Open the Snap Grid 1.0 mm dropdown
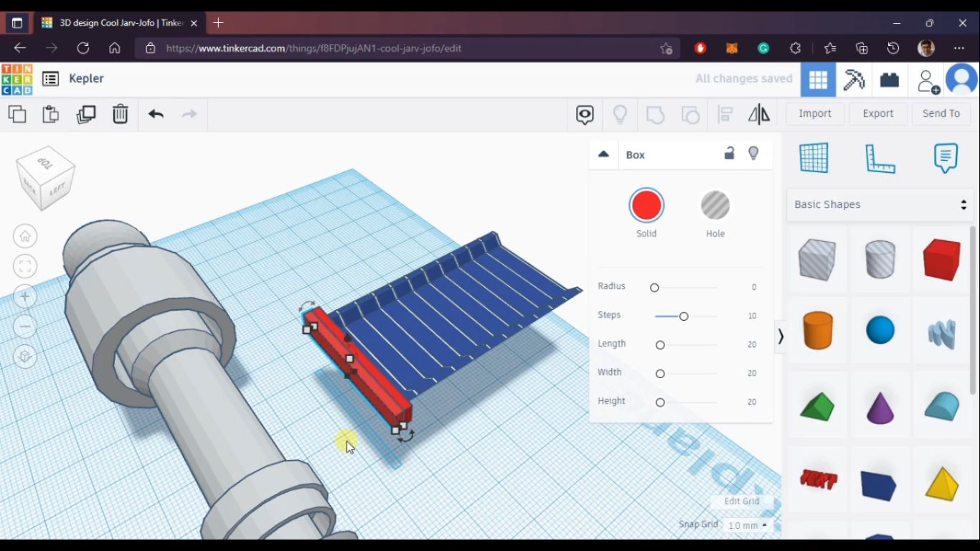Image resolution: width=980 pixels, height=551 pixels. [747, 525]
